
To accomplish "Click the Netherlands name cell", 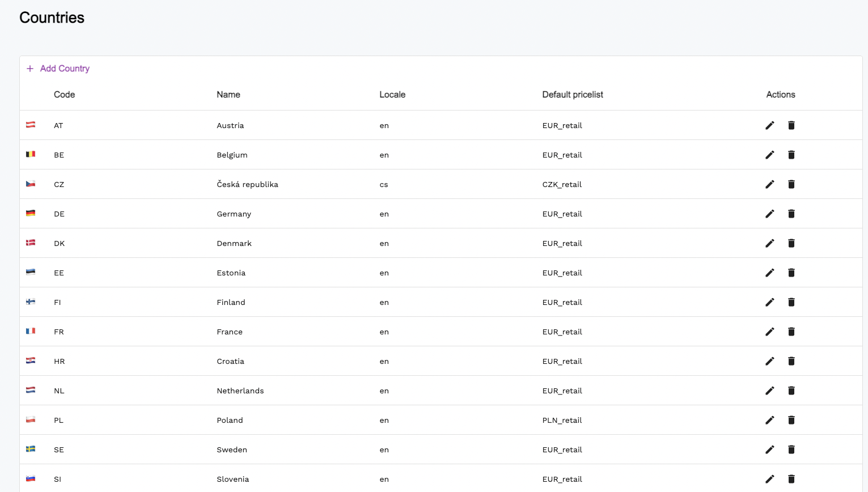I will [x=240, y=391].
